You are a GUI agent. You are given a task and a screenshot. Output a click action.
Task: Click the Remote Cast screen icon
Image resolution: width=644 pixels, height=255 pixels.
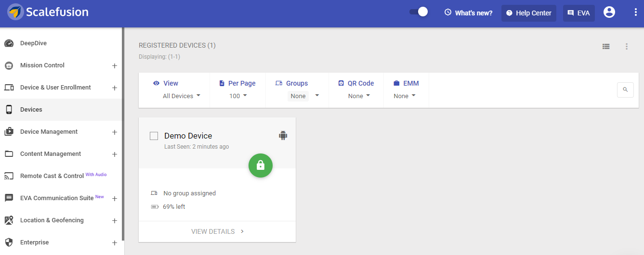point(9,176)
